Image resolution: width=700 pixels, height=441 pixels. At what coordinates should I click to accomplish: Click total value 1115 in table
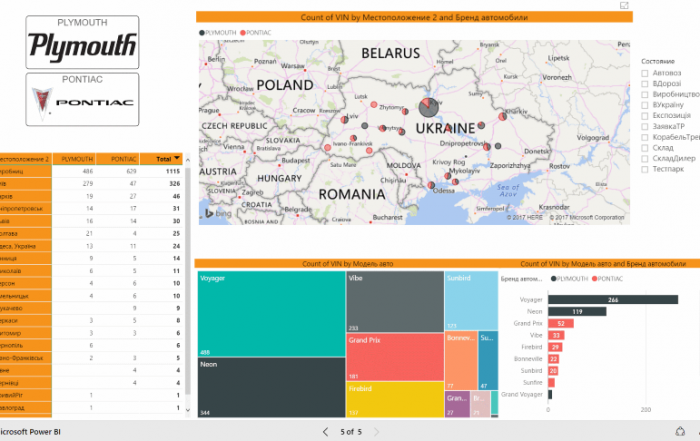coord(173,171)
